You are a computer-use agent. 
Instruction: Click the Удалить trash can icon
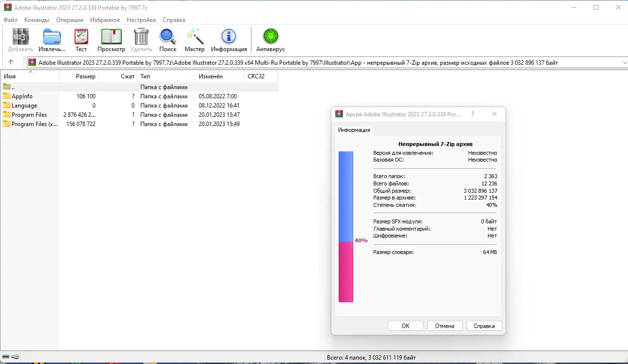click(x=141, y=36)
